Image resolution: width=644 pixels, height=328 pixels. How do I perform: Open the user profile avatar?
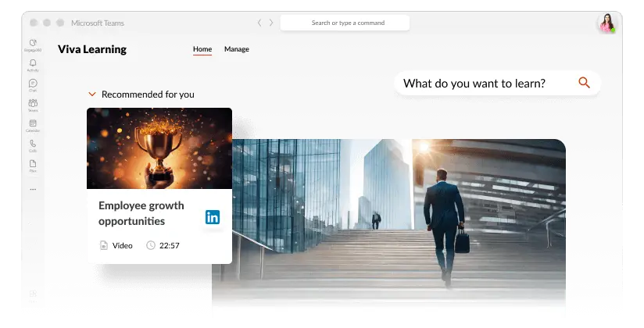[606, 23]
